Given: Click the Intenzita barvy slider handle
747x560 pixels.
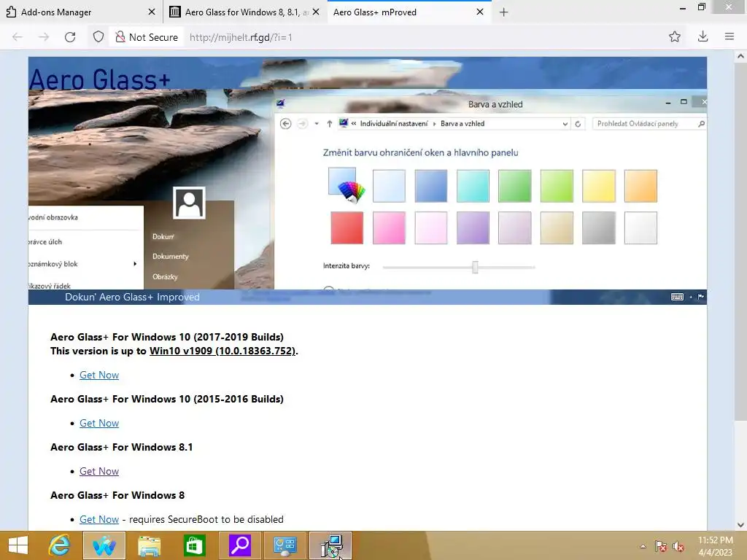Looking at the screenshot, I should coord(475,267).
